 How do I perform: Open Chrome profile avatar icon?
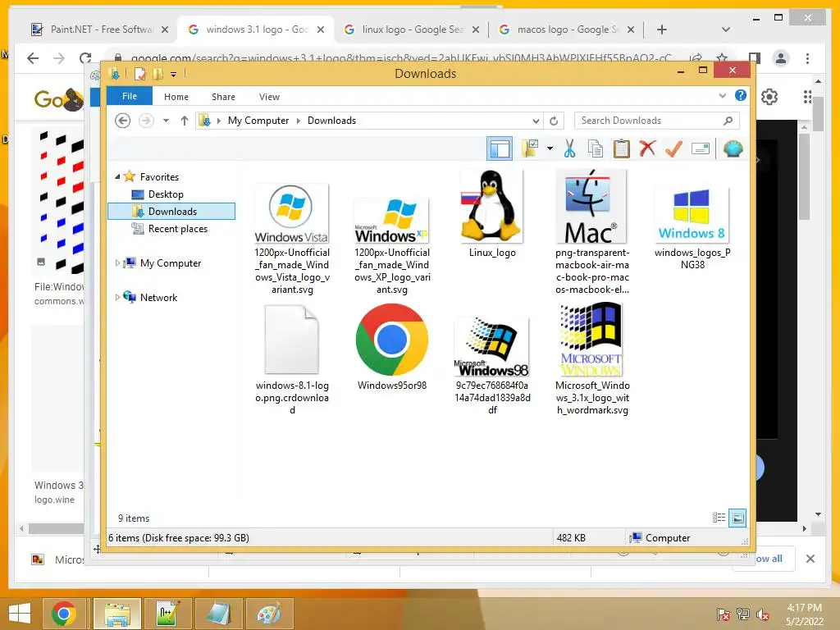click(781, 58)
